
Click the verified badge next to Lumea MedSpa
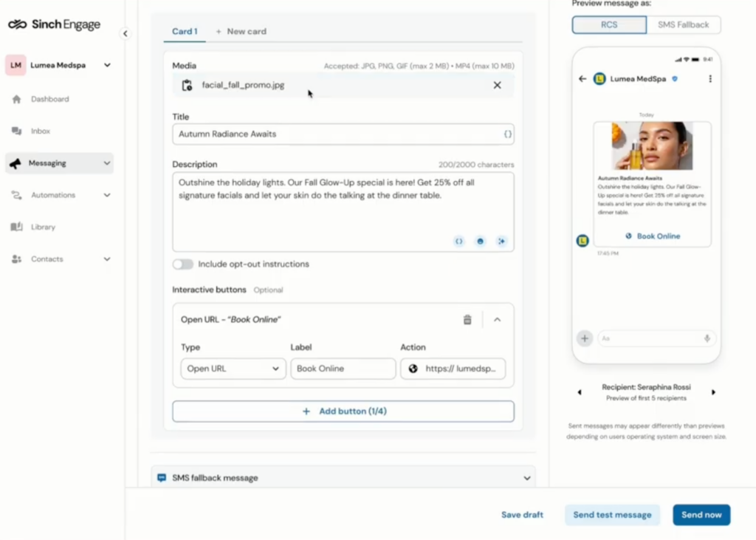675,78
